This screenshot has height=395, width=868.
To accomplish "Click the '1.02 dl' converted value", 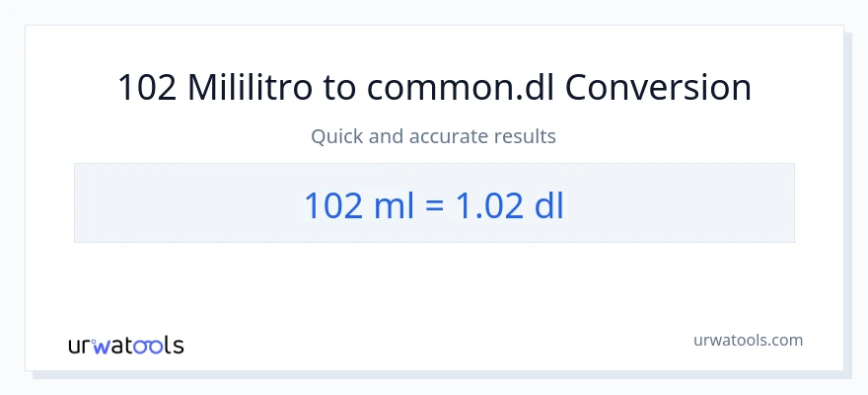I will (509, 204).
